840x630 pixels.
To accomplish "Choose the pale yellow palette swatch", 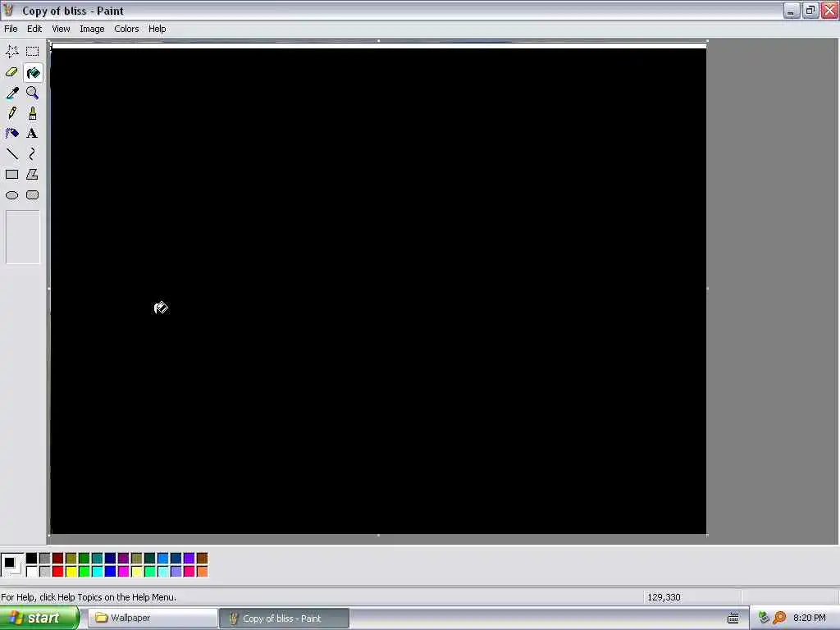I will pyautogui.click(x=137, y=572).
